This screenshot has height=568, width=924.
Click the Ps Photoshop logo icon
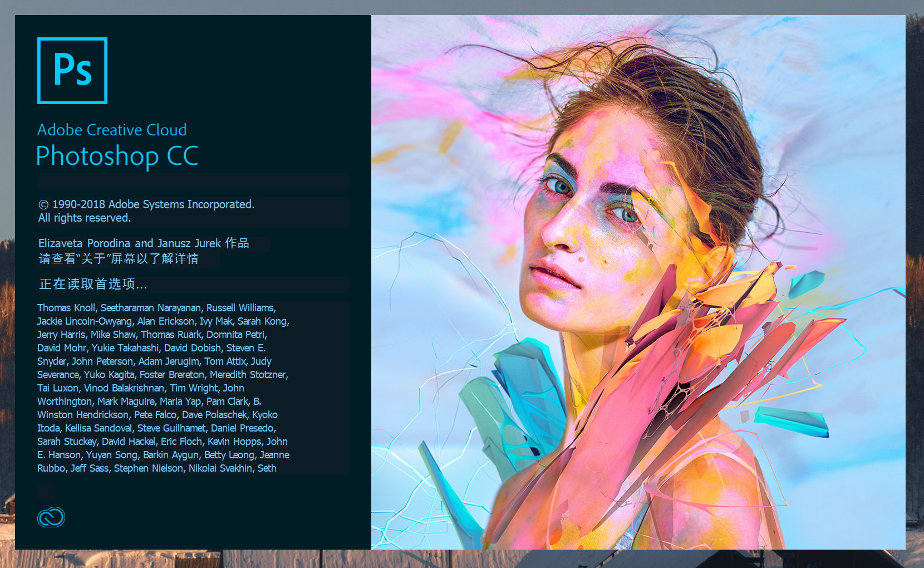pyautogui.click(x=72, y=71)
